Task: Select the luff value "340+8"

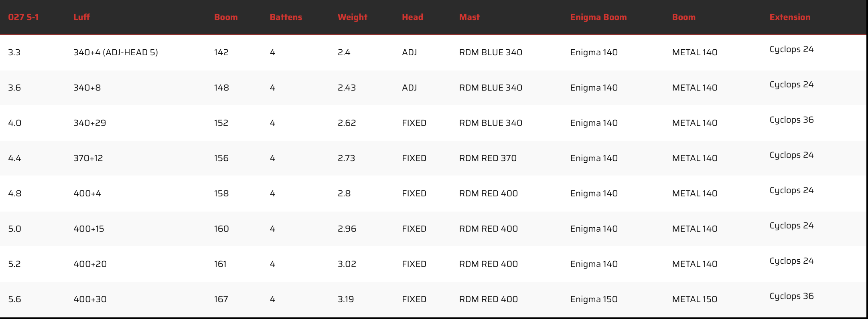Action: (x=87, y=88)
